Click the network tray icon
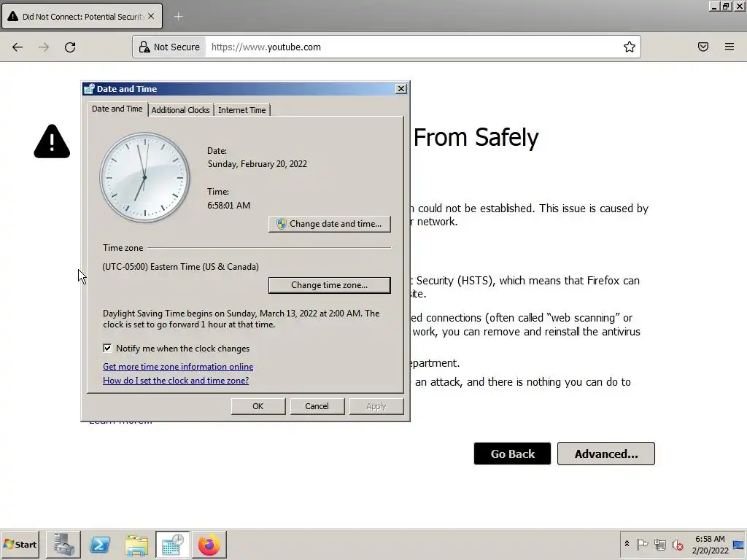This screenshot has width=747, height=560. (659, 544)
